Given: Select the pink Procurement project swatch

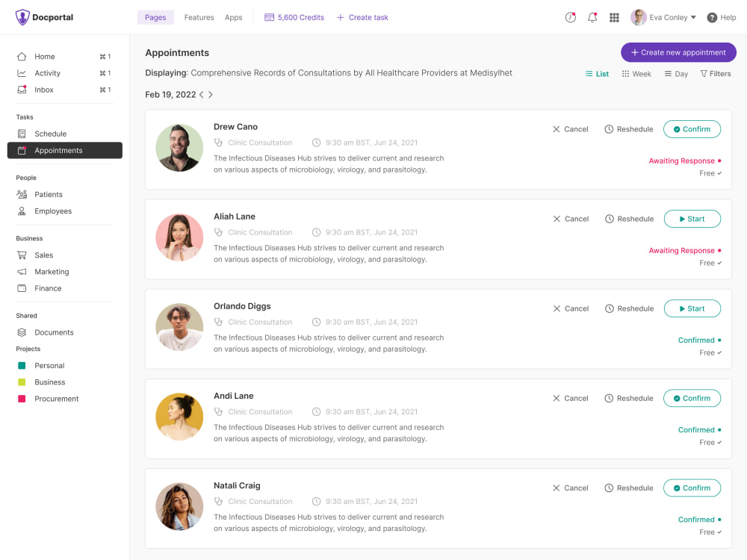Looking at the screenshot, I should [22, 399].
